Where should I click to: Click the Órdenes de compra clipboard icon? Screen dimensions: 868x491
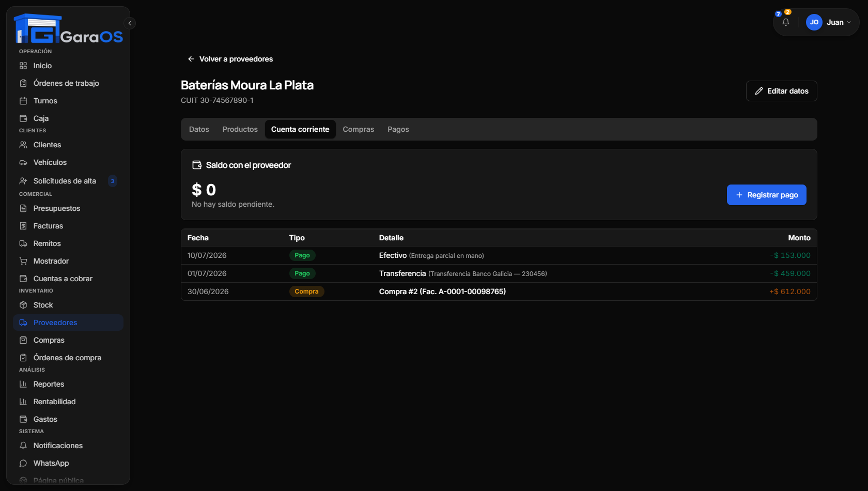point(23,358)
